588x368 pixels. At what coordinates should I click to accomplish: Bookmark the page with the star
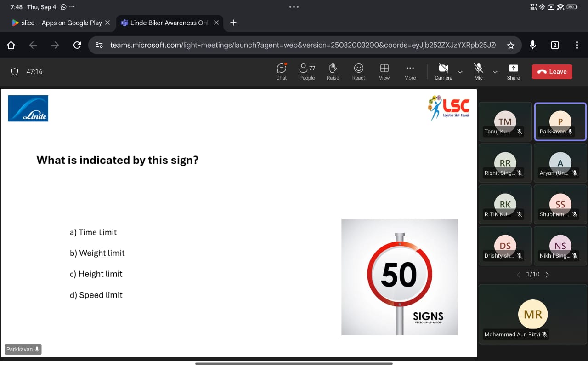[511, 45]
